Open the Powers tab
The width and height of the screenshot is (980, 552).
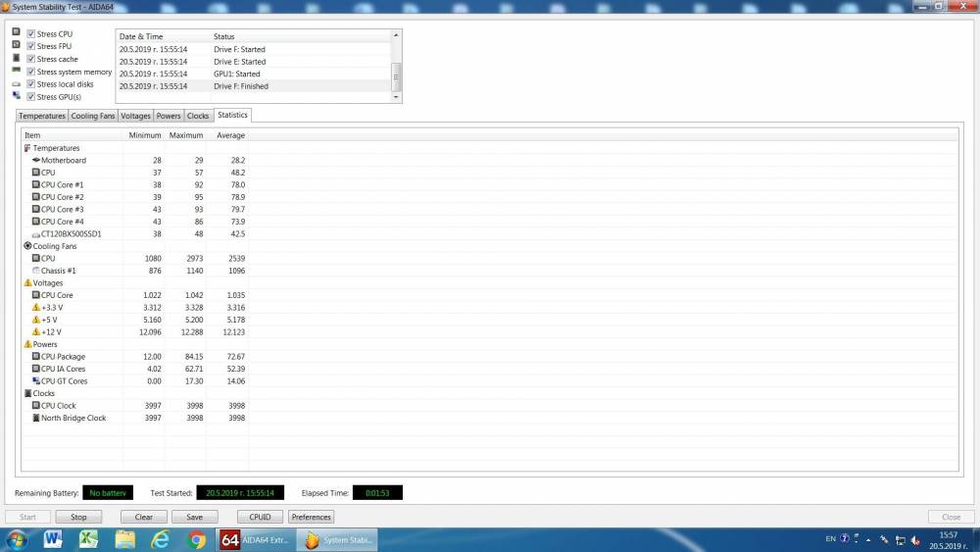tap(169, 116)
